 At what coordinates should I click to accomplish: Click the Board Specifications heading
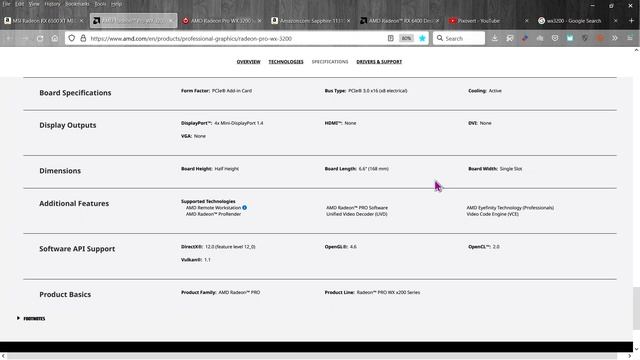pos(75,93)
